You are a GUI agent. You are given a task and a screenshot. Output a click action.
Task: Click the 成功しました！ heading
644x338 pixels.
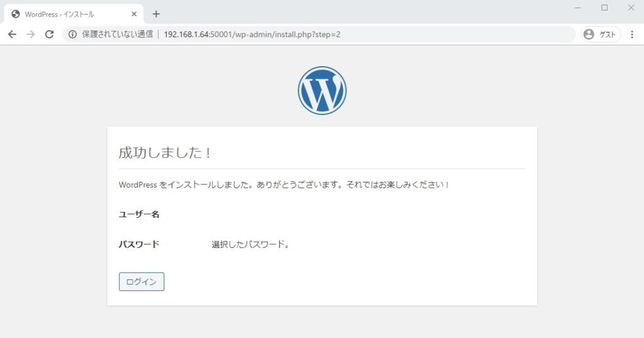coord(165,152)
